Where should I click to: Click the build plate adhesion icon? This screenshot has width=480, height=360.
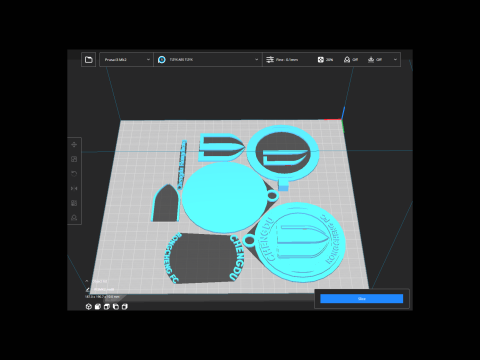pos(371,60)
